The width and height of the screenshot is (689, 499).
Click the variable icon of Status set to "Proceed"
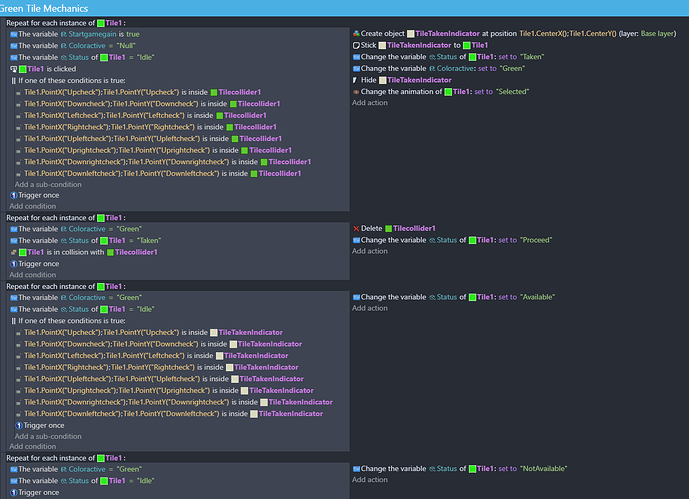click(x=356, y=240)
